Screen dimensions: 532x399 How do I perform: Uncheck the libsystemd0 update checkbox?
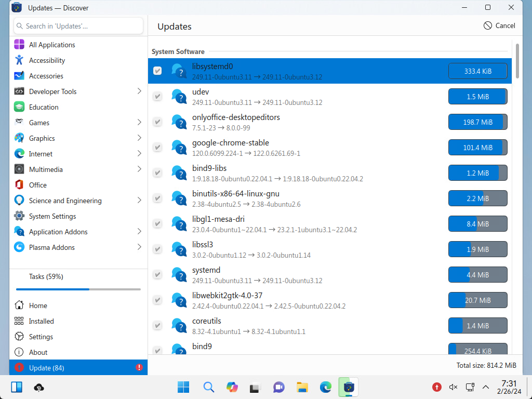tap(157, 71)
